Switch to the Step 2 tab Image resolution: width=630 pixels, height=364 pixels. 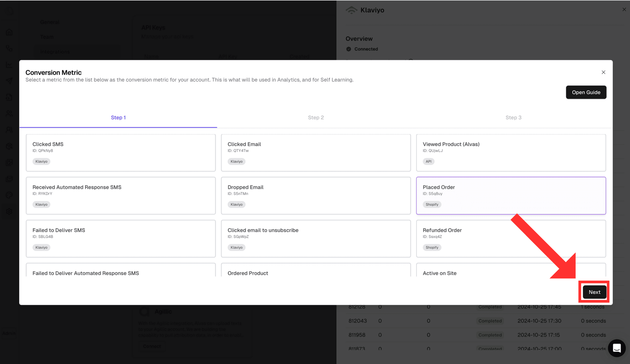(316, 117)
